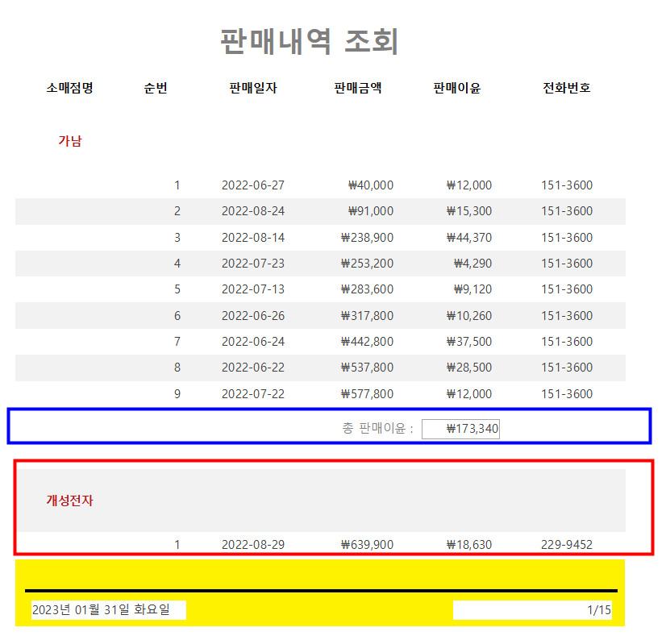The width and height of the screenshot is (666, 644).
Task: Select the 판매이윤 column header
Action: pos(456,89)
